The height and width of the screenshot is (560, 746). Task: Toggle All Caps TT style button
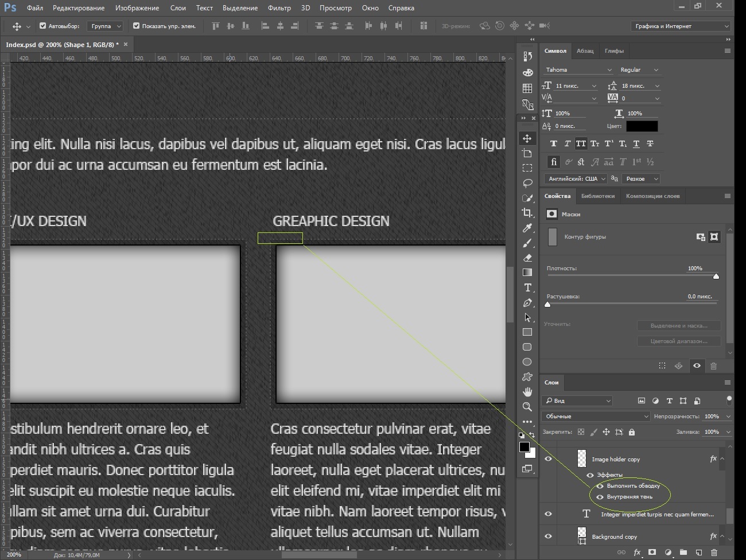pos(581,143)
